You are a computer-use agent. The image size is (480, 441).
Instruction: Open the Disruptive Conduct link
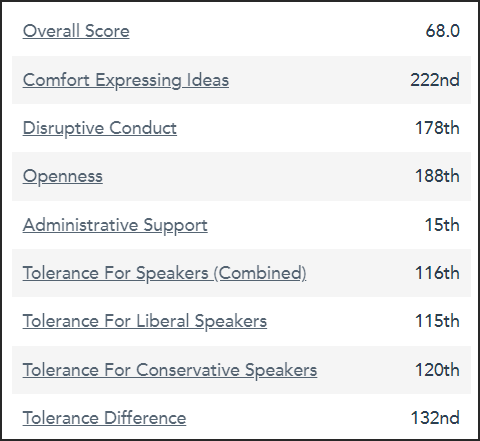click(100, 128)
